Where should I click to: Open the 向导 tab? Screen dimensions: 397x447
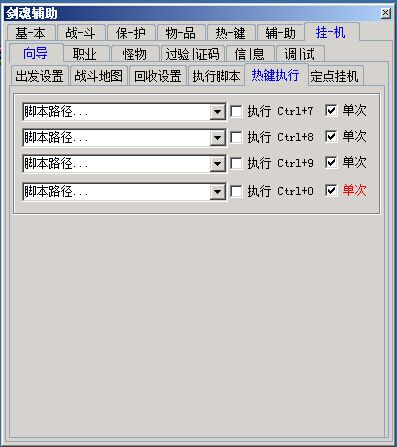click(36, 53)
